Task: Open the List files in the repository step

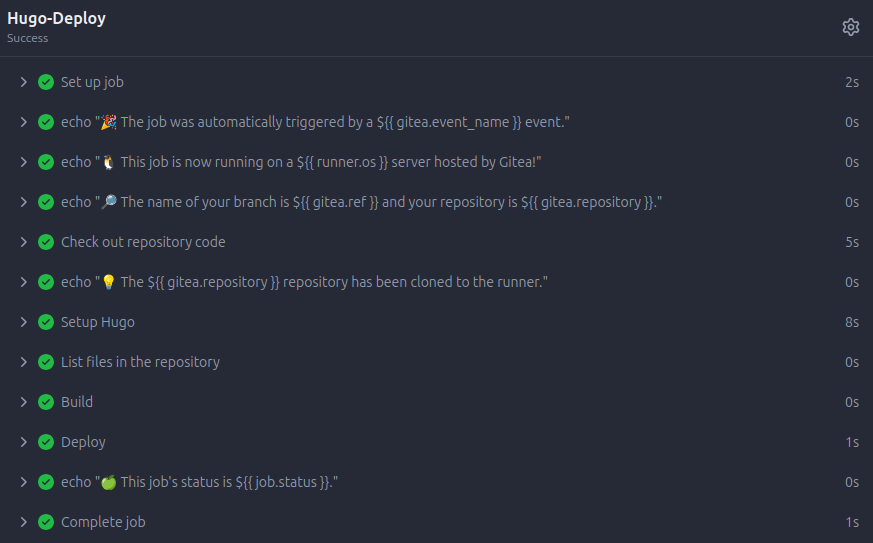Action: click(x=140, y=362)
